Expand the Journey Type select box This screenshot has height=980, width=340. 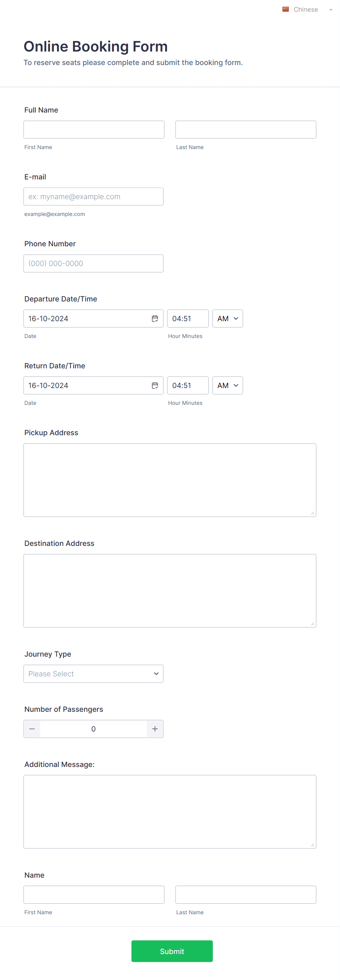[x=93, y=673]
